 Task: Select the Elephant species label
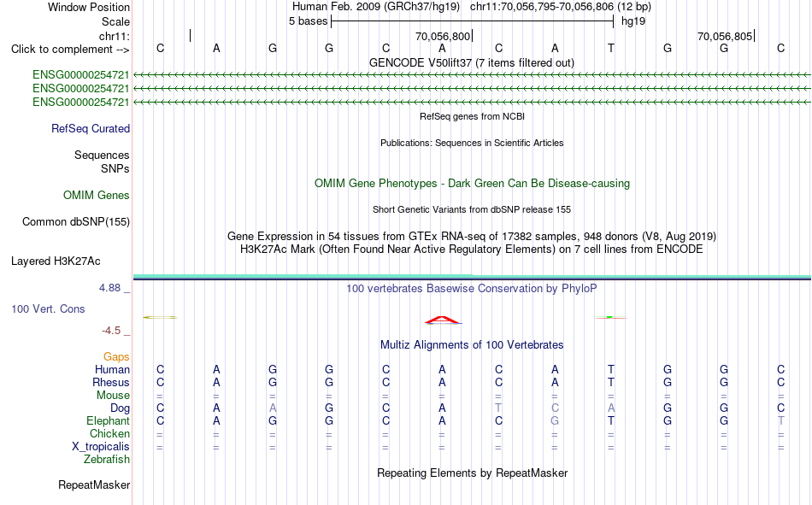click(x=109, y=420)
